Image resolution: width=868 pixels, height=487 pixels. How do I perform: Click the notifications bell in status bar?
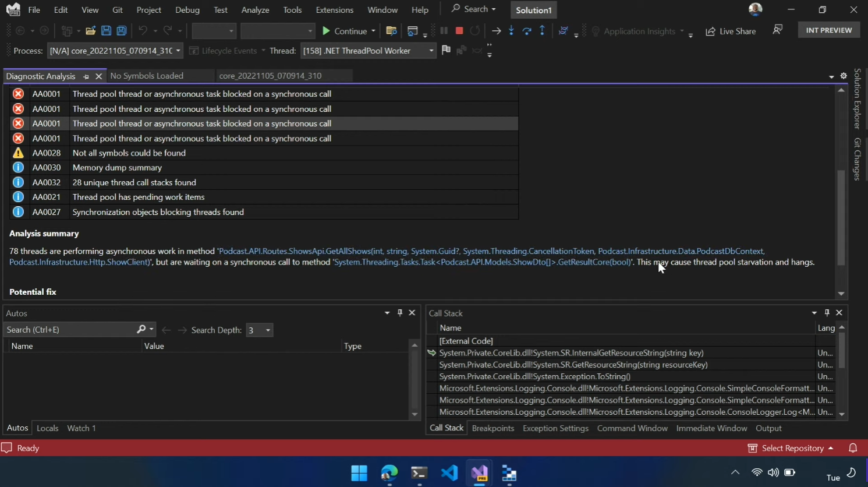(x=853, y=448)
